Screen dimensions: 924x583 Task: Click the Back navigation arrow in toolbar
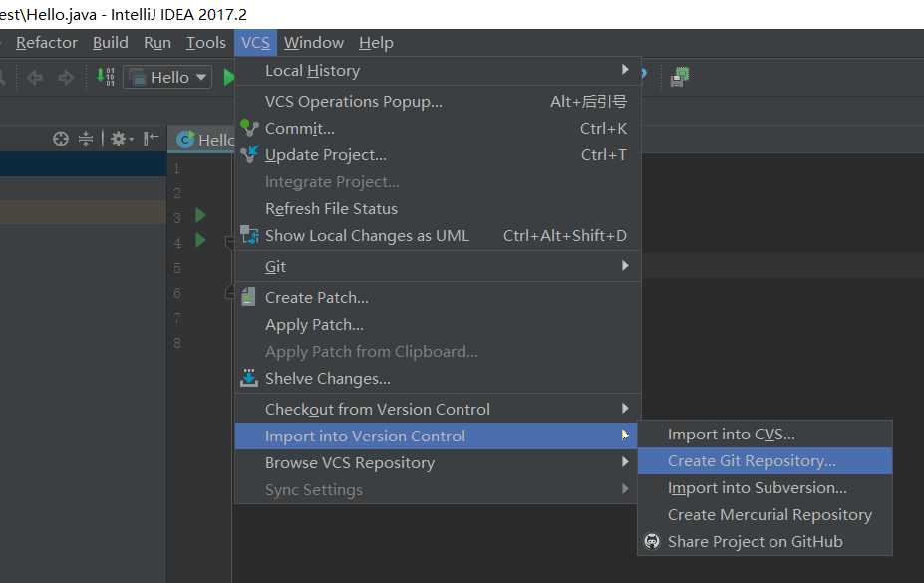point(35,77)
